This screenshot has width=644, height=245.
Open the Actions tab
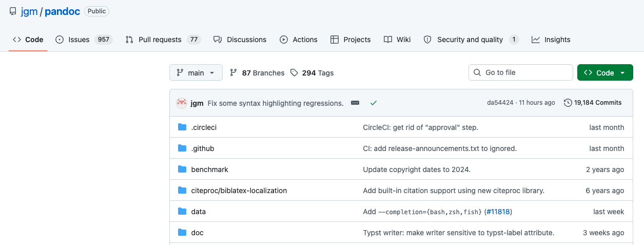tap(299, 40)
